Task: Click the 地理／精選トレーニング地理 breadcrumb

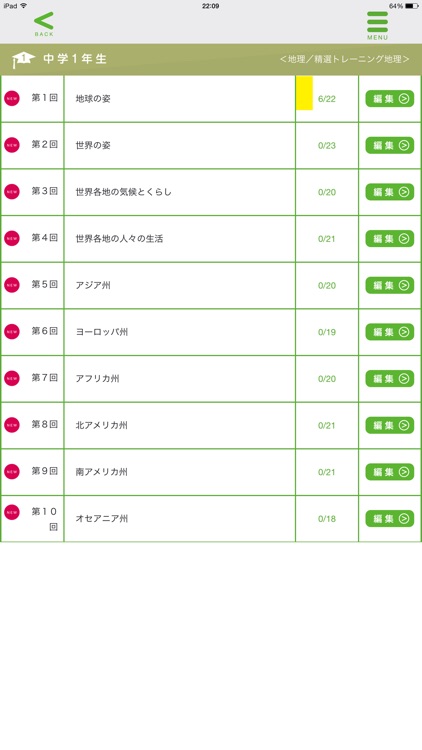Action: click(x=344, y=59)
